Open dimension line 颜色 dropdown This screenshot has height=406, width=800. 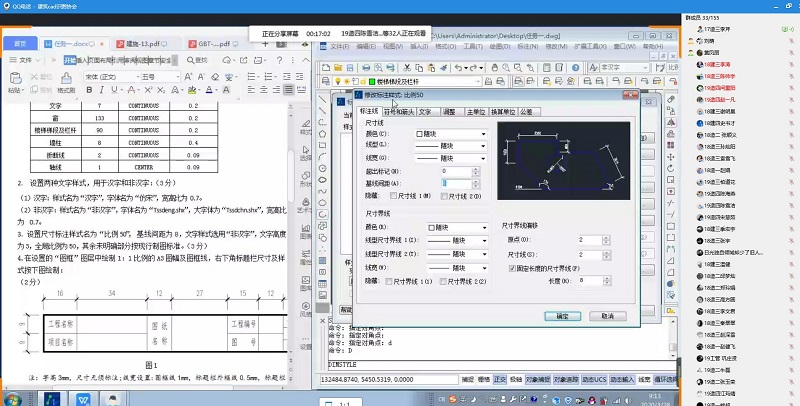(x=450, y=133)
